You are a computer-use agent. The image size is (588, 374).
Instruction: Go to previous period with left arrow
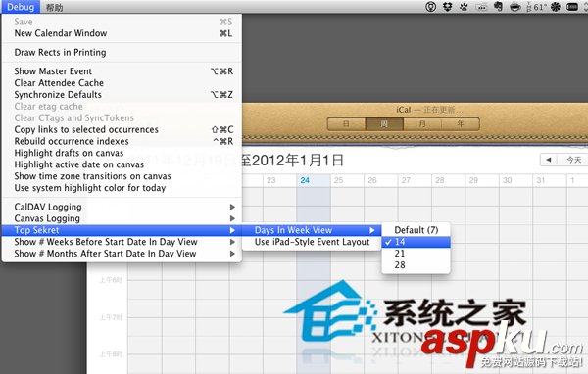(x=549, y=160)
